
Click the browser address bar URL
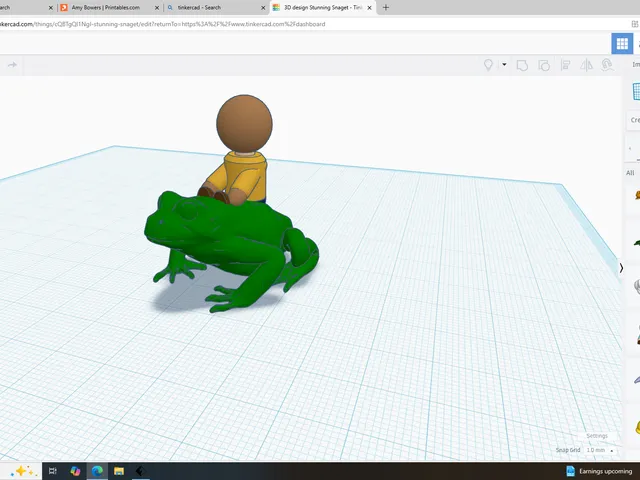[x=162, y=24]
